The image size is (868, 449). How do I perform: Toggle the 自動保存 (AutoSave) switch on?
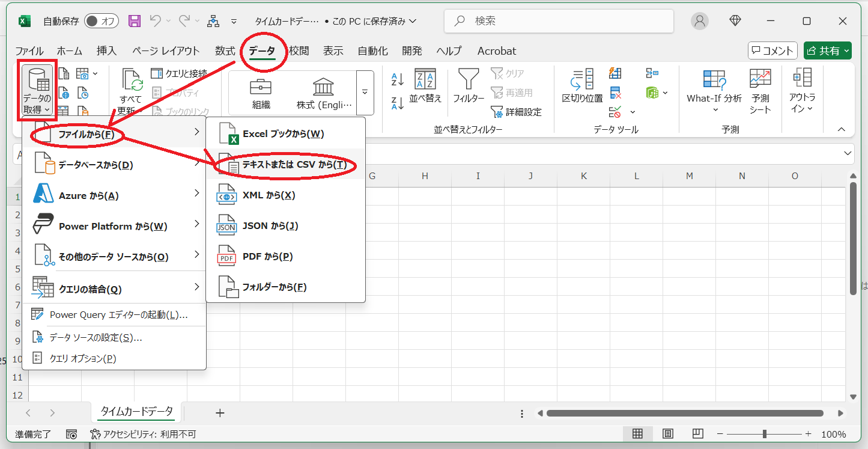point(101,20)
